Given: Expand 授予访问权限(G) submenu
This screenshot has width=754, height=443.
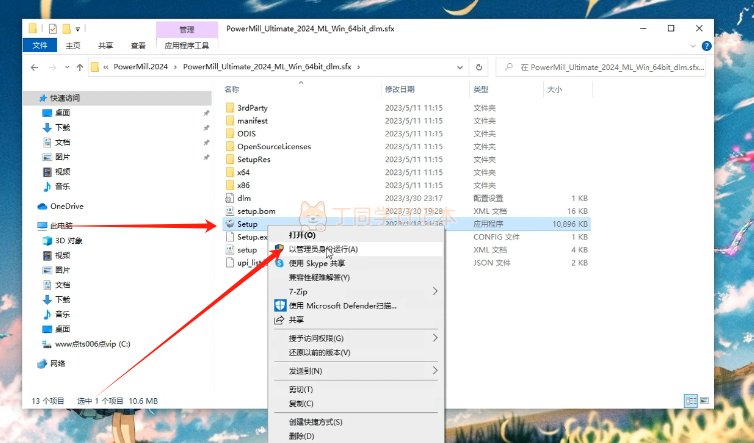Looking at the screenshot, I should click(435, 338).
